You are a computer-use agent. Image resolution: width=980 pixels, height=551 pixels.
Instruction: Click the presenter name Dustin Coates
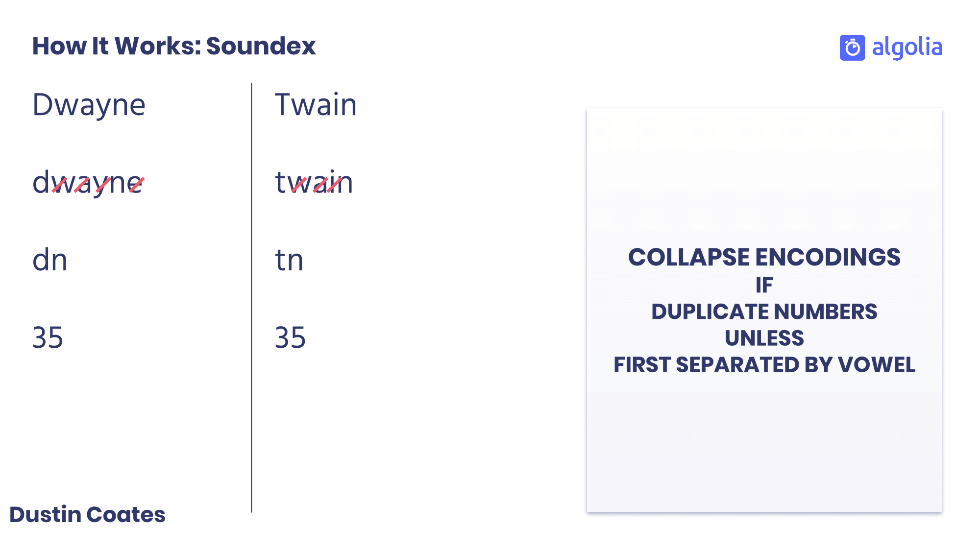(87, 514)
